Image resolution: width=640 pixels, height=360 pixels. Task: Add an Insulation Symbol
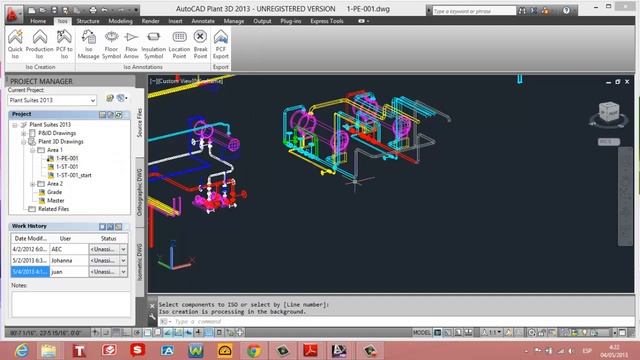tap(153, 44)
